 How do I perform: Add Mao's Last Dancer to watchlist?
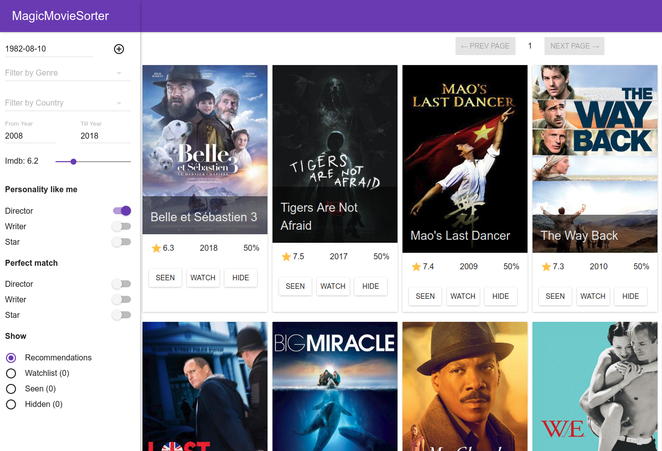(463, 296)
